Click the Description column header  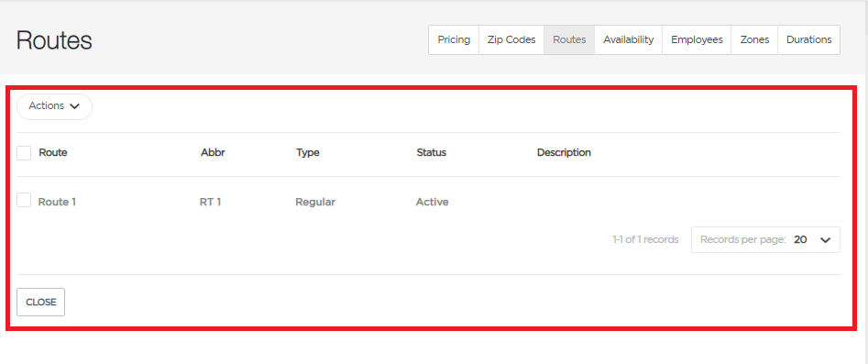[x=564, y=152]
